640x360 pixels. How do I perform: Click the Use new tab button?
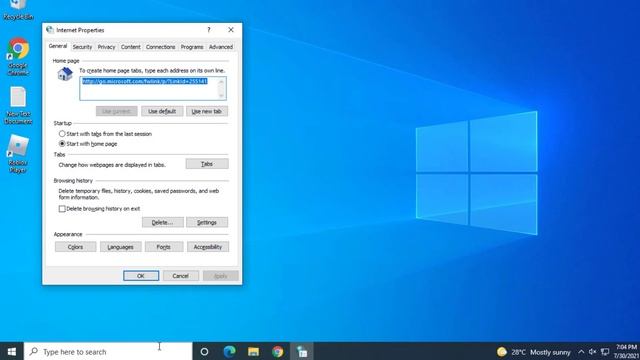(x=207, y=111)
